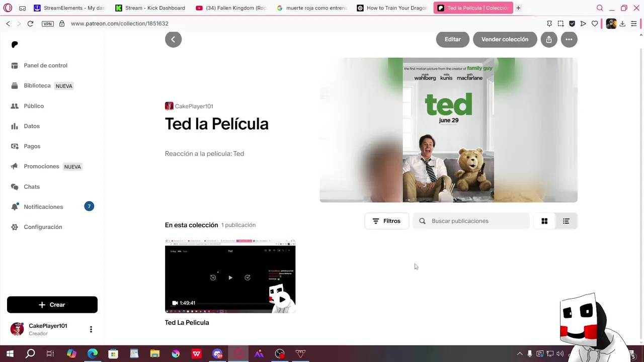Switch to grid view

[x=544, y=221]
